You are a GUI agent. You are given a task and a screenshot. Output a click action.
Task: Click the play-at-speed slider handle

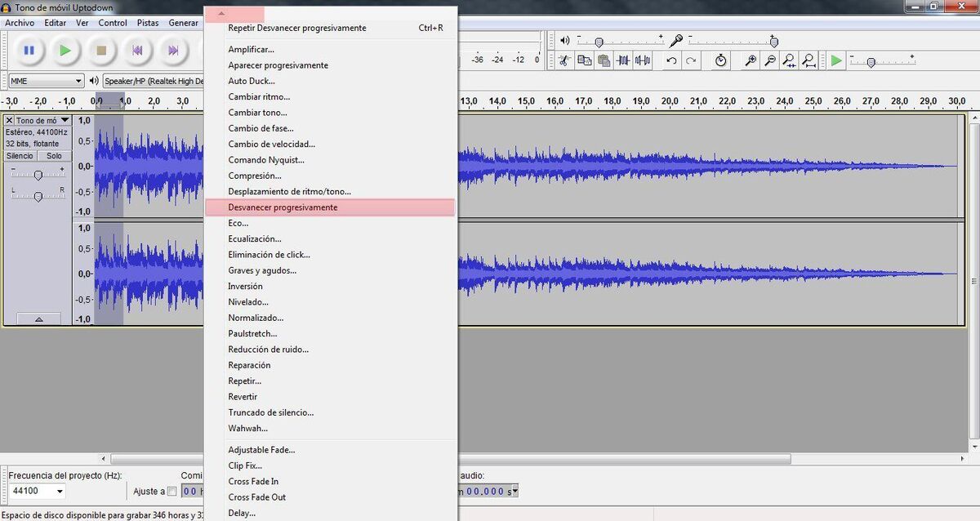coord(871,62)
